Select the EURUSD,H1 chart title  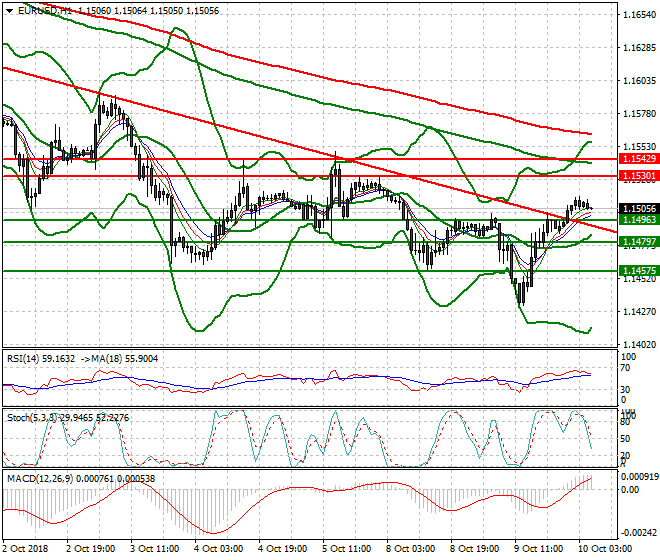[45, 11]
